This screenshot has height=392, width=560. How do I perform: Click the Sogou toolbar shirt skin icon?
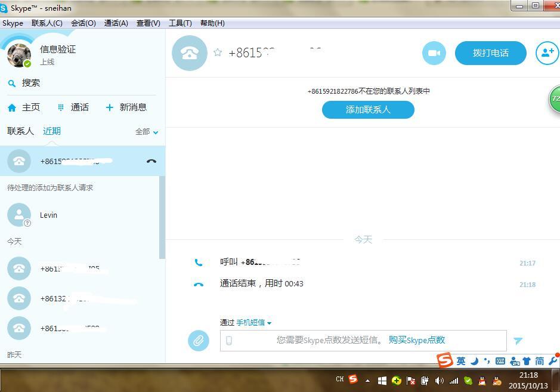click(x=527, y=361)
